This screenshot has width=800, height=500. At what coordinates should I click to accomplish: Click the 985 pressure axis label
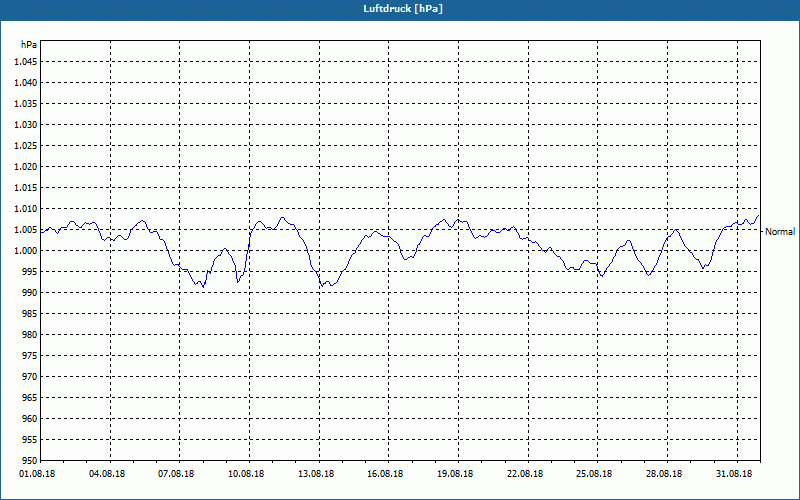30,314
